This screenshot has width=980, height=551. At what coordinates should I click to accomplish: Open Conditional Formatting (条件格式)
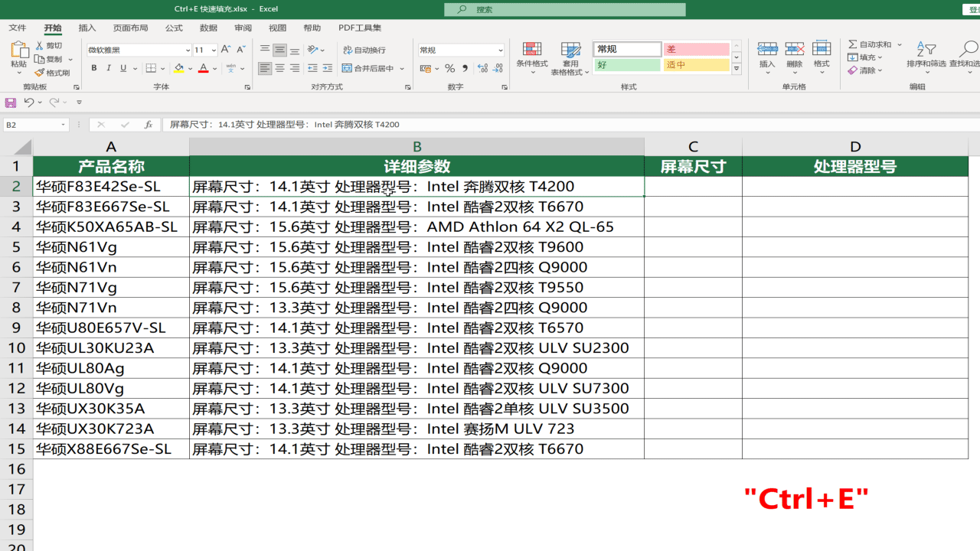point(532,57)
